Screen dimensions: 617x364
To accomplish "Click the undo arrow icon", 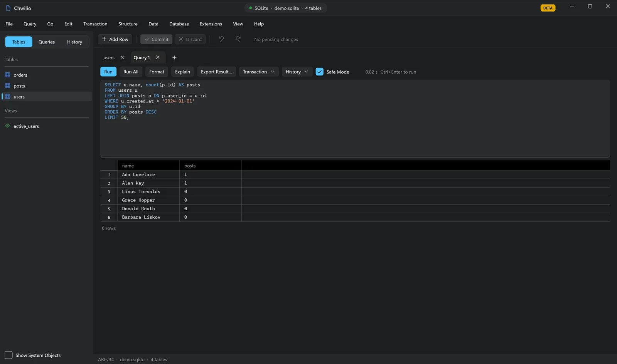I will click(x=221, y=39).
